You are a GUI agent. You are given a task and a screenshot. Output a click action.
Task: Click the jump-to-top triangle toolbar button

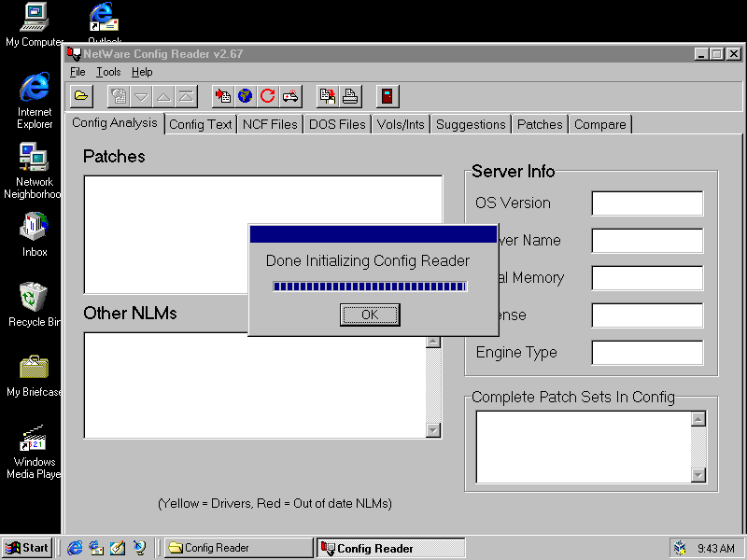186,96
